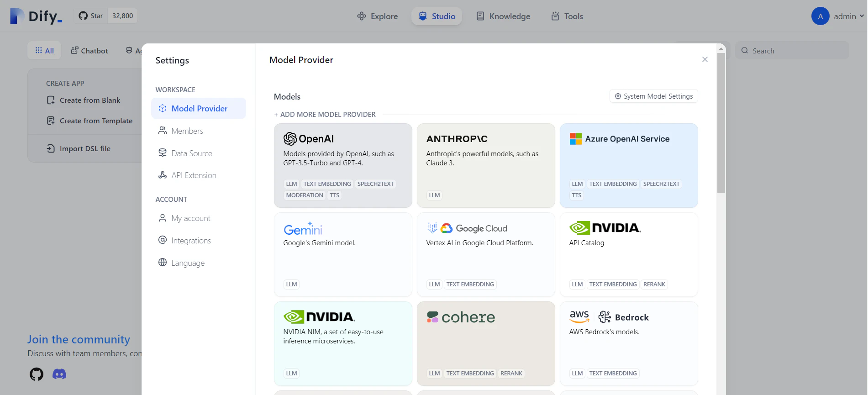Open the Discord community icon
The width and height of the screenshot is (868, 395).
[59, 374]
